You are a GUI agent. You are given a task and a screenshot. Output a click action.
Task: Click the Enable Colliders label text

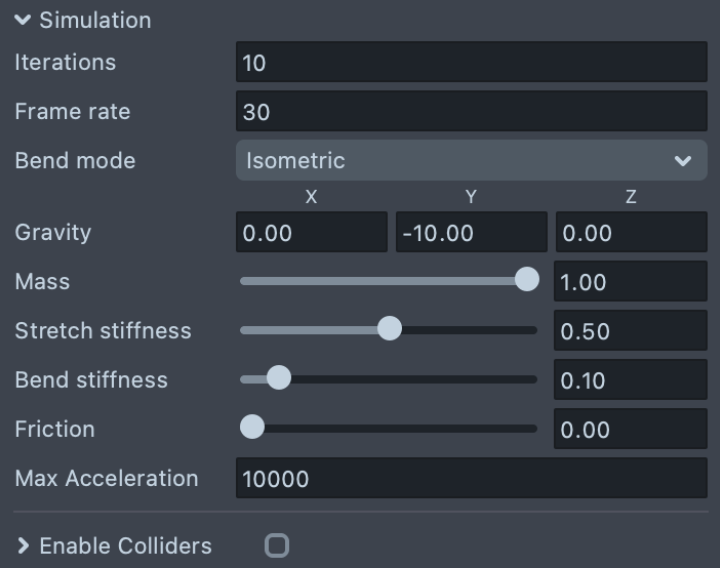coord(125,546)
